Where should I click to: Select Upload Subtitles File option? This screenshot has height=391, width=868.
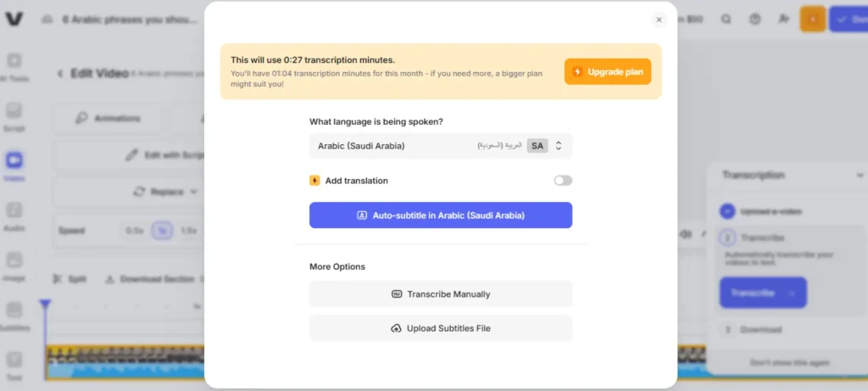click(x=440, y=328)
